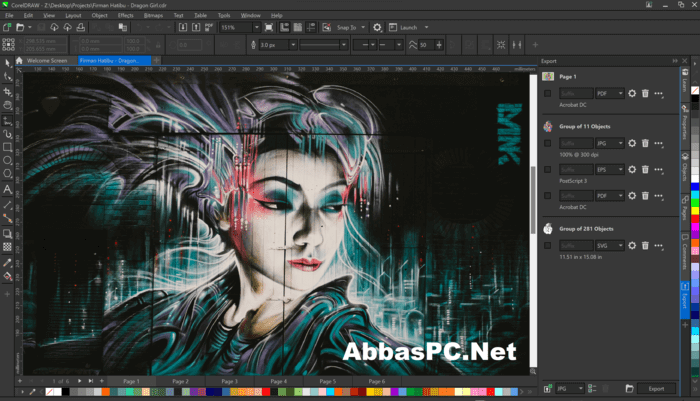Jump to last page in page navigator

click(91, 381)
